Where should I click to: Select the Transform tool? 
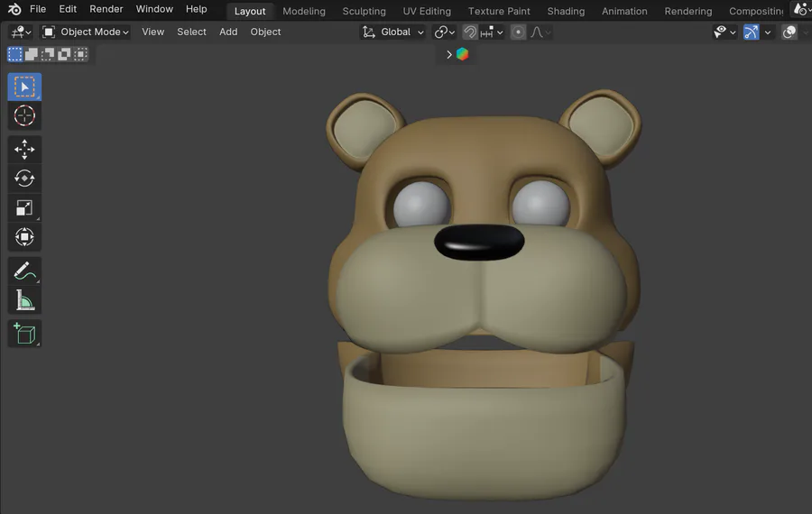coord(24,237)
